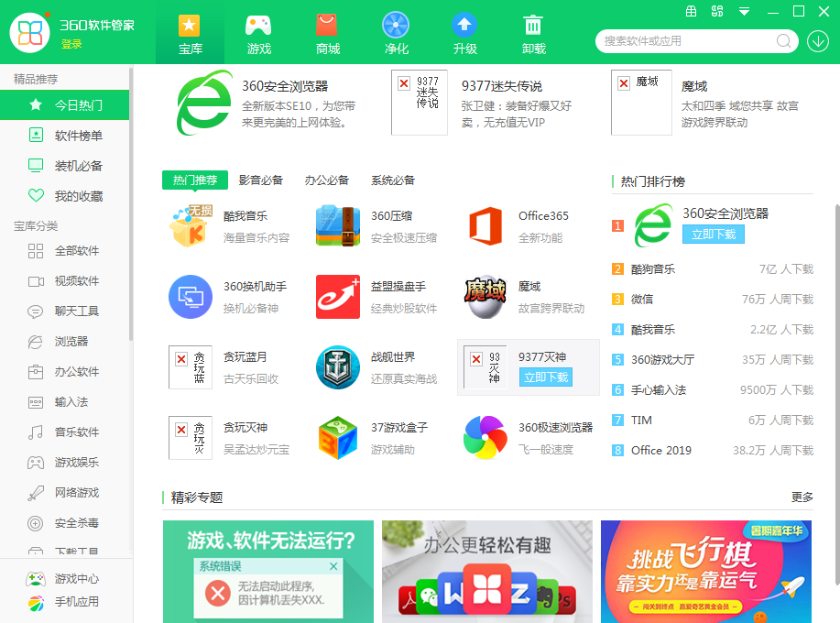The width and height of the screenshot is (840, 623).
Task: Click the 益盟操盘手 app icon
Action: point(337,297)
